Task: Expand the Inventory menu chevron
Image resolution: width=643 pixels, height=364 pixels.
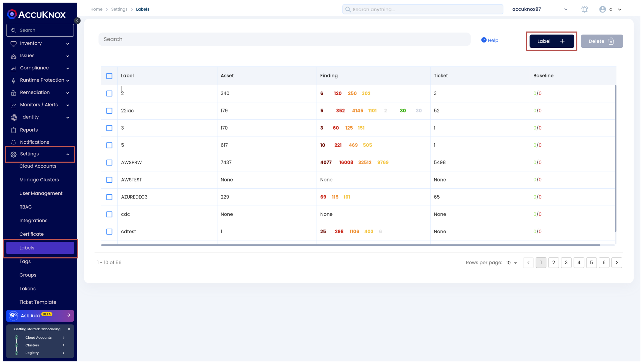Action: (68, 44)
